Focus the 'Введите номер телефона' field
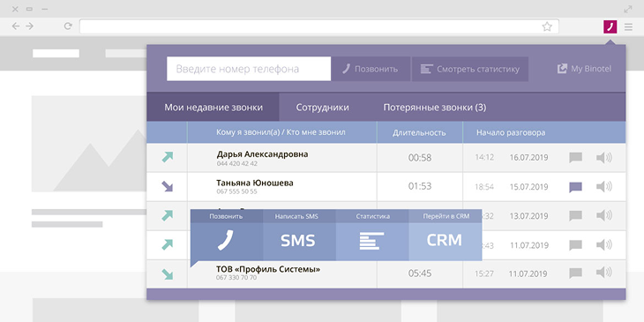Viewport: 644px width, 322px height. [x=249, y=69]
